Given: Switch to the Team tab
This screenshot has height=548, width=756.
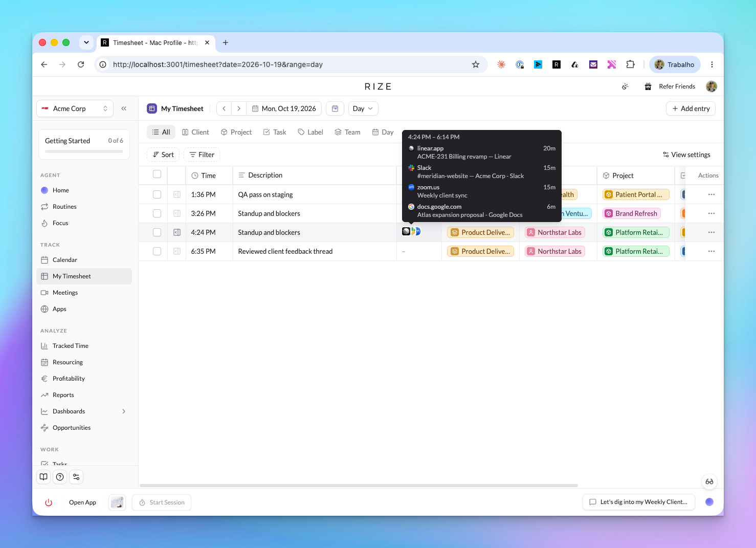Looking at the screenshot, I should (348, 132).
